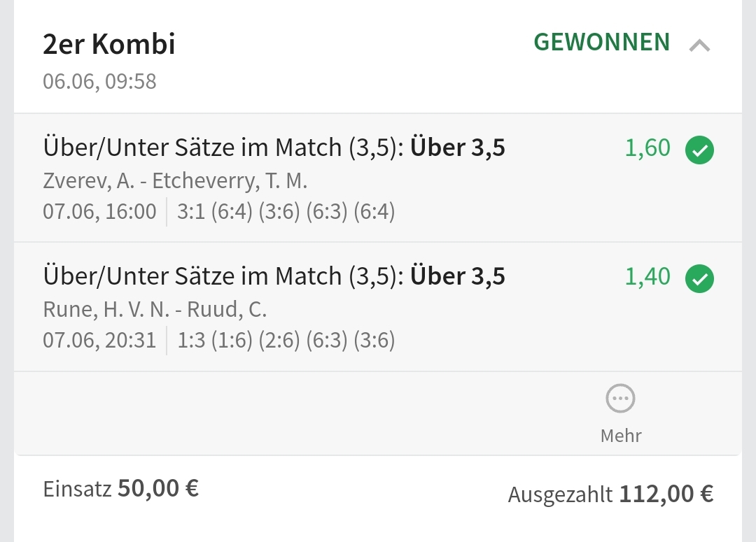756x542 pixels.
Task: Click the Einsatz 50,00 € amount
Action: click(x=121, y=488)
